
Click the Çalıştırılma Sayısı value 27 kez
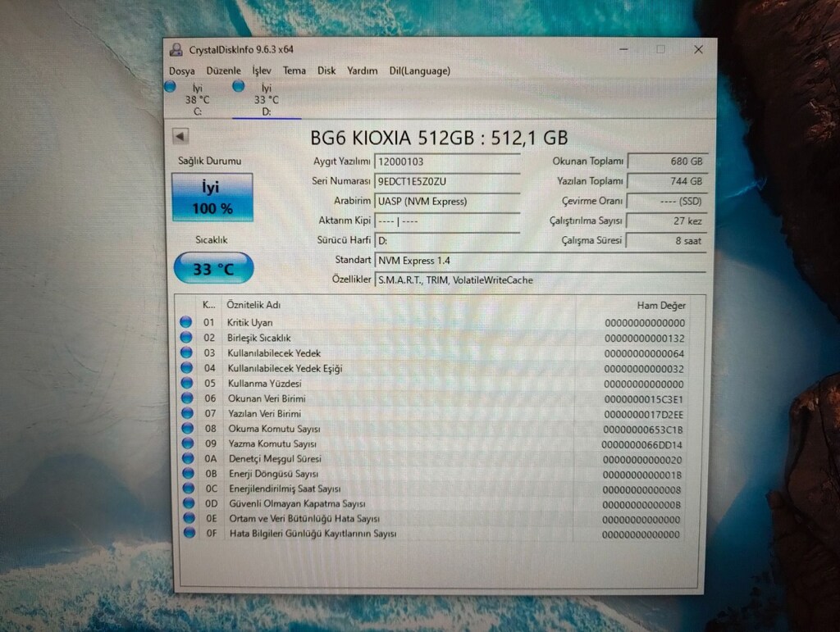(x=667, y=221)
